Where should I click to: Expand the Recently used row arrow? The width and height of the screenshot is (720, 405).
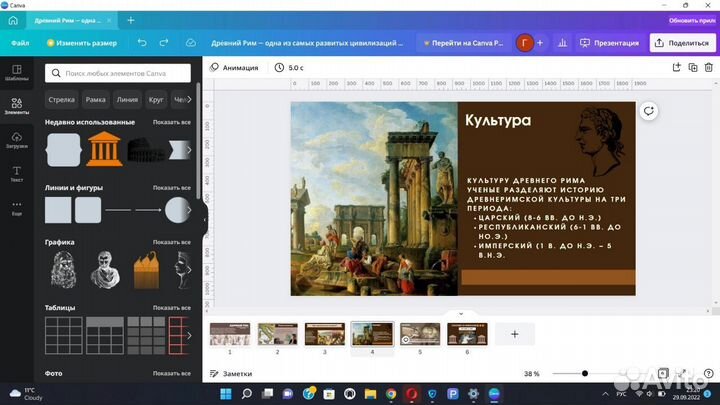pos(187,151)
